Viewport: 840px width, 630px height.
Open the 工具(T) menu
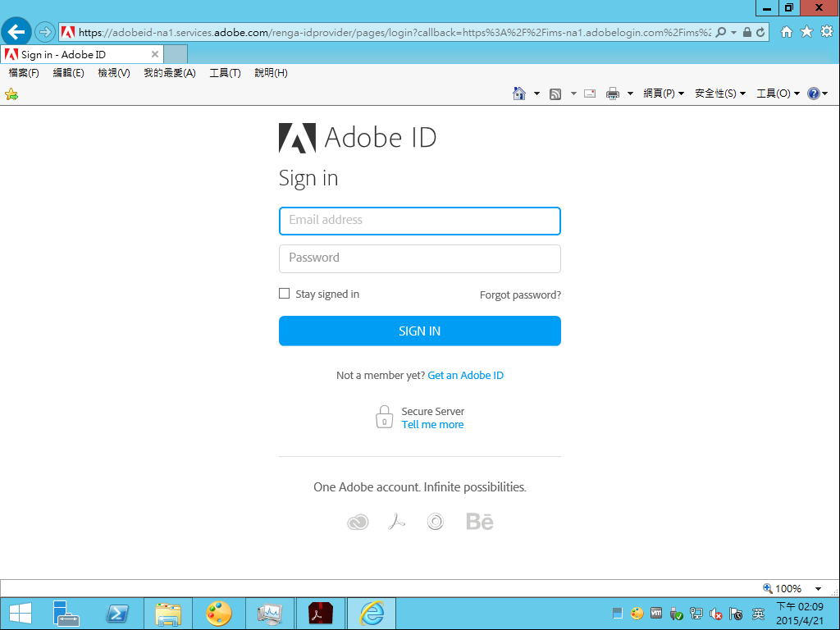pyautogui.click(x=225, y=73)
